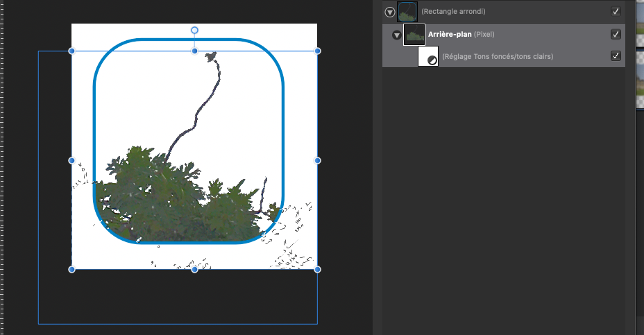Select the (Réglage Tons foncés/tons clairs) label
The image size is (644, 335).
pos(498,57)
